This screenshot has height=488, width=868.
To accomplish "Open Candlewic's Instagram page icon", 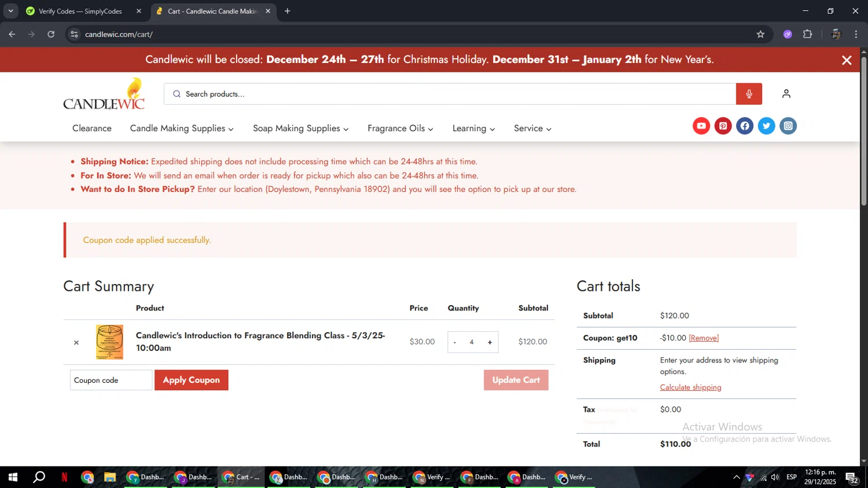I will tap(788, 126).
